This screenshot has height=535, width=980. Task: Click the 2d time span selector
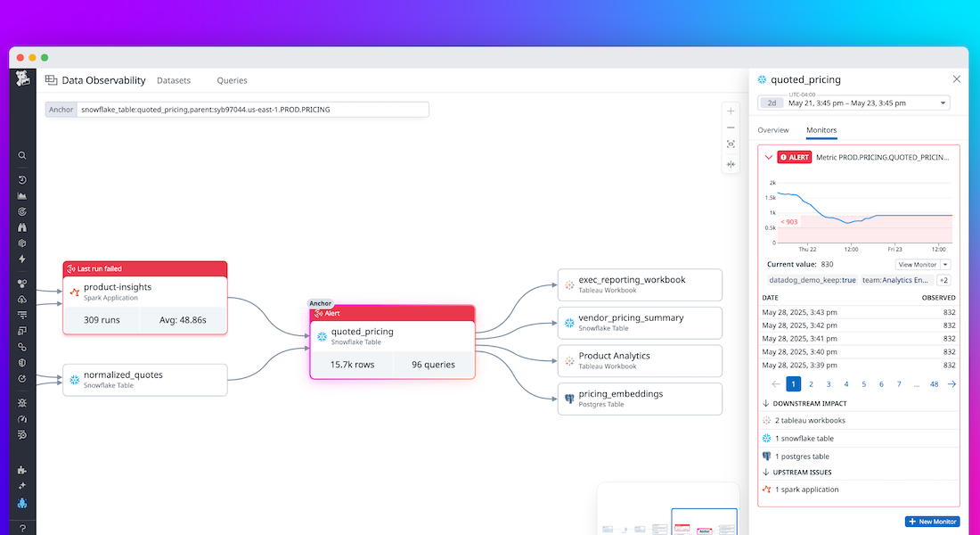tap(772, 103)
